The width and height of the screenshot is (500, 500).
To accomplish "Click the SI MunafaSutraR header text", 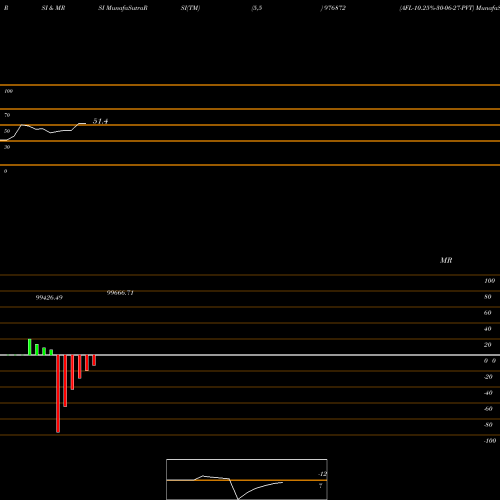I will (x=123, y=8).
